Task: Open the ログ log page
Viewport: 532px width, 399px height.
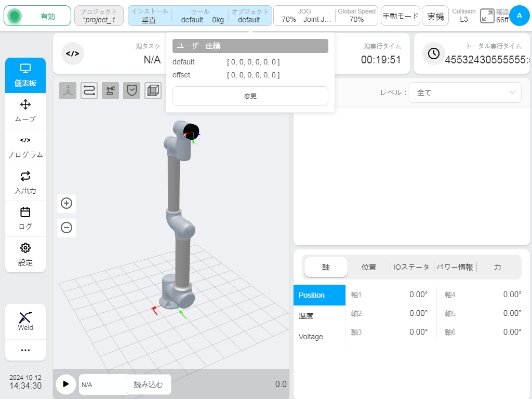Action: (x=25, y=219)
